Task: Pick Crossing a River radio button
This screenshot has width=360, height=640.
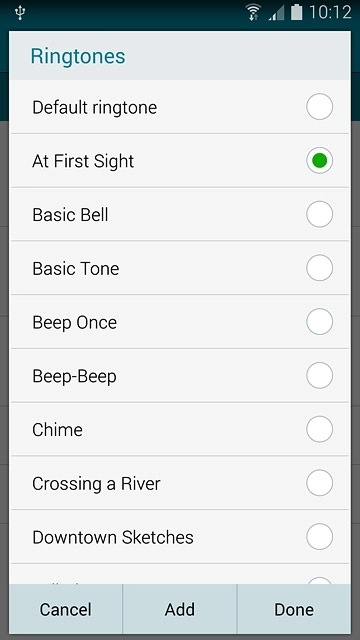Action: point(319,483)
